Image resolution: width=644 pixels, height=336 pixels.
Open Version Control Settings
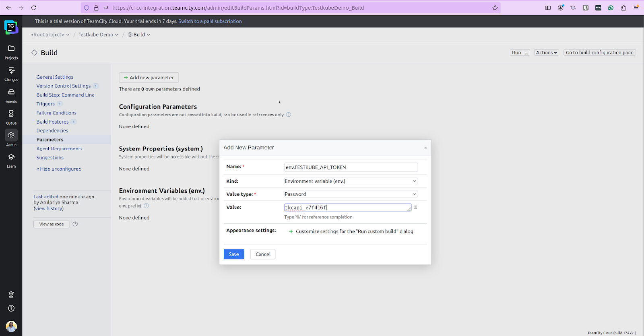(64, 86)
